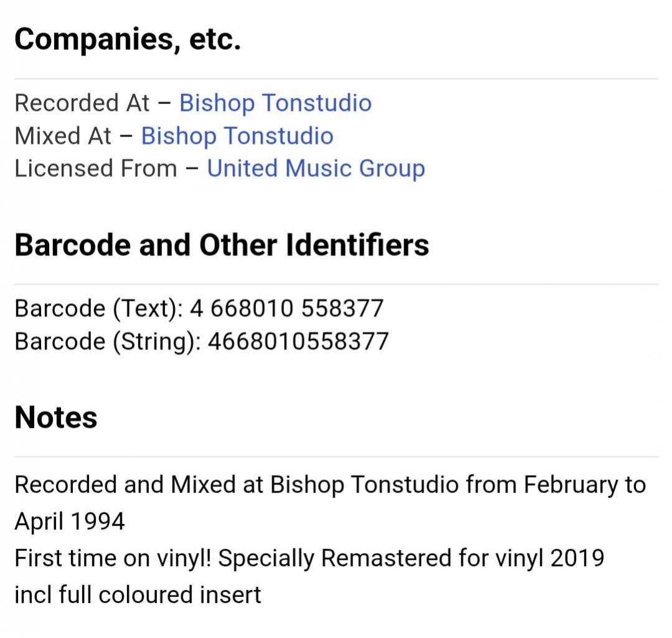Click the note line starting 'Recorded and Mixed'
Viewport: 672px width, 638px height.
point(330,485)
